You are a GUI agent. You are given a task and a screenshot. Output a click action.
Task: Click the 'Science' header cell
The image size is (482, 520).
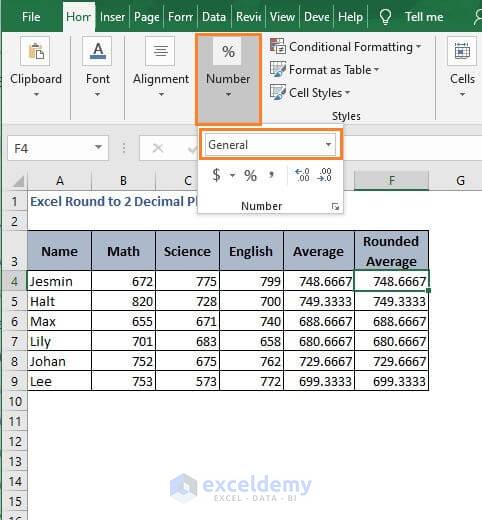point(187,251)
